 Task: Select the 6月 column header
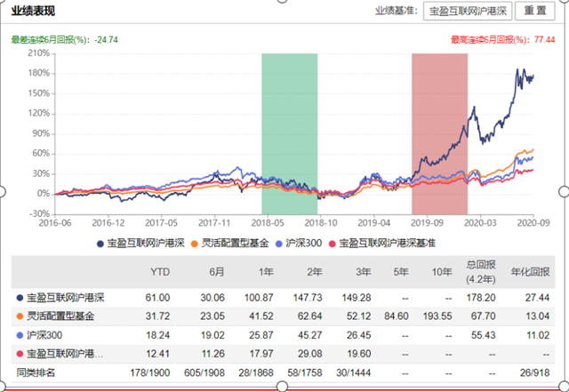coord(217,272)
